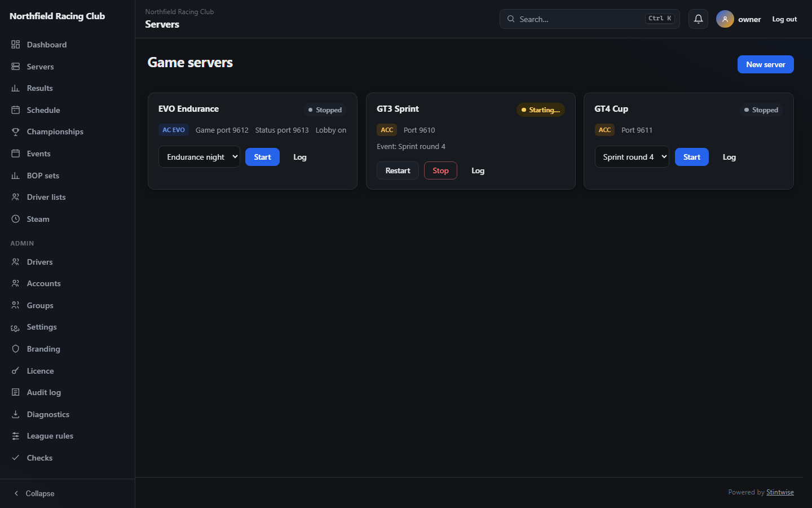Image resolution: width=812 pixels, height=508 pixels.
Task: Open the Sprint round 4 event dropdown
Action: click(x=632, y=157)
